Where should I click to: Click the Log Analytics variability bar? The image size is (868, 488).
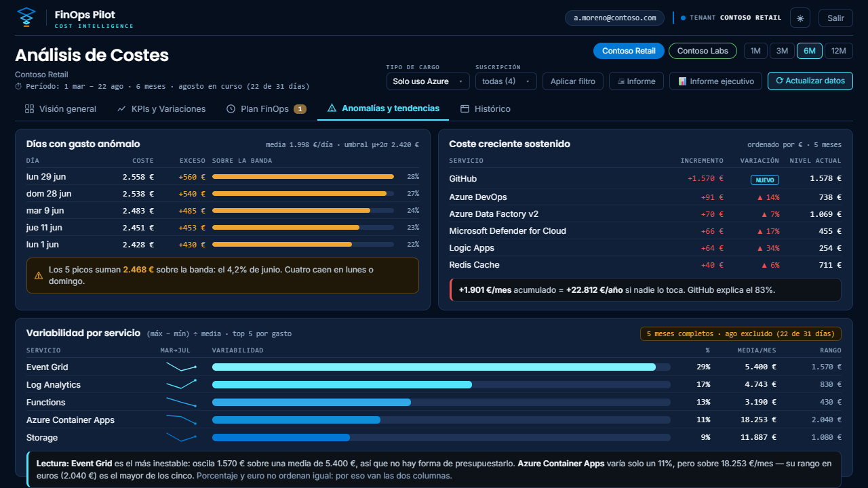pos(441,385)
